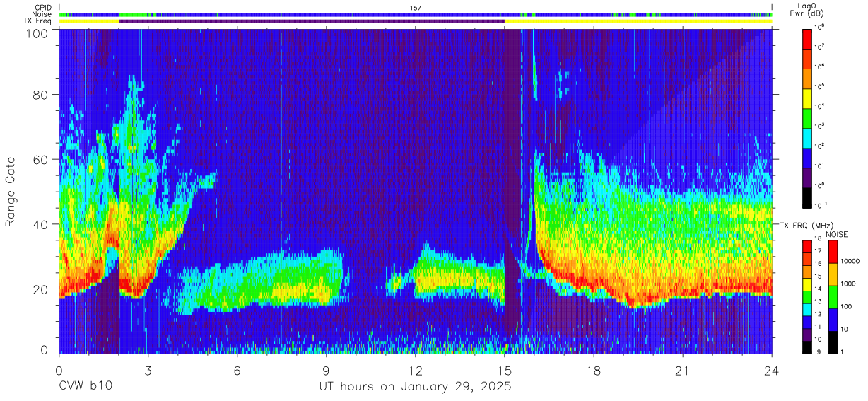
Task: Click the UT hours on January 29, 2025 caption
Action: (x=415, y=387)
